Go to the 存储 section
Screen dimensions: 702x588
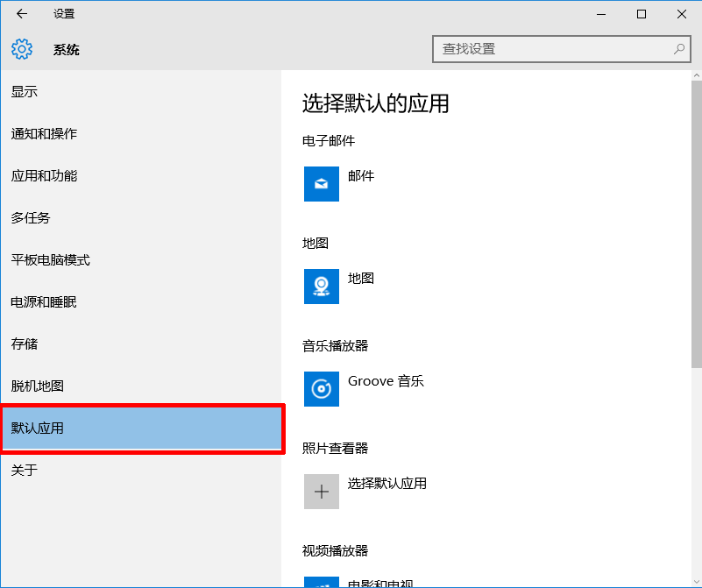(x=24, y=344)
